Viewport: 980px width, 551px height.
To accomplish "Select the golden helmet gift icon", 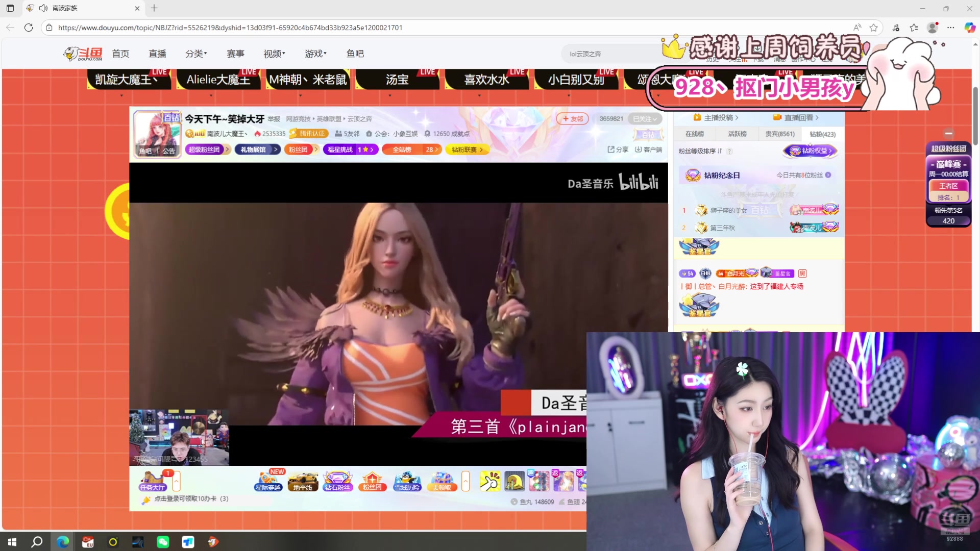I will click(514, 481).
